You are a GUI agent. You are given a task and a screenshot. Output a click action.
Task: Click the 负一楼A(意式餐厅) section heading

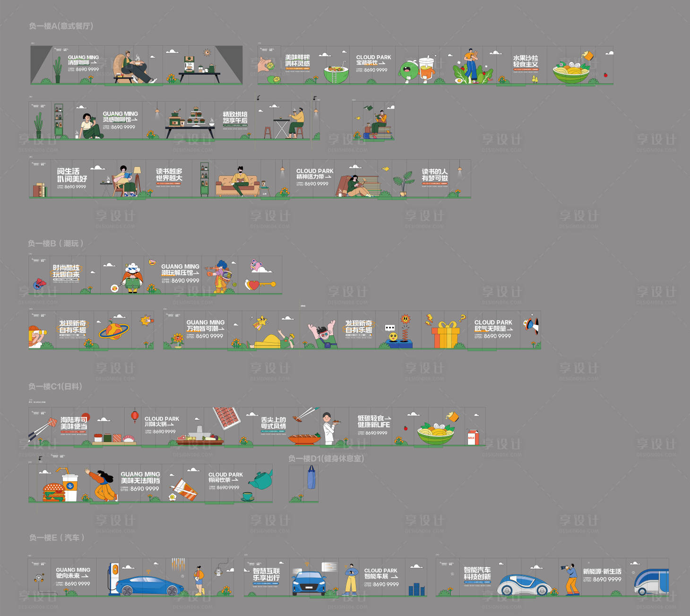coord(61,26)
